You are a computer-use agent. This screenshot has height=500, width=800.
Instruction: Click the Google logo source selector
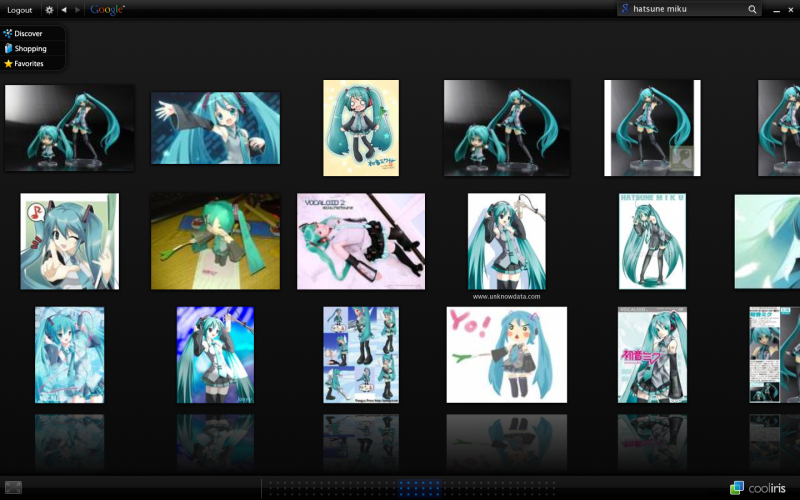(x=107, y=10)
